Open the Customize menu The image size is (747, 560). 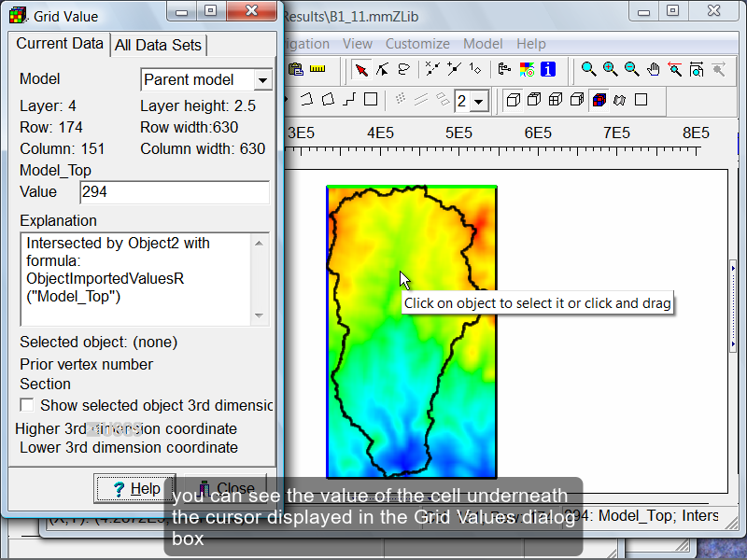(x=417, y=44)
